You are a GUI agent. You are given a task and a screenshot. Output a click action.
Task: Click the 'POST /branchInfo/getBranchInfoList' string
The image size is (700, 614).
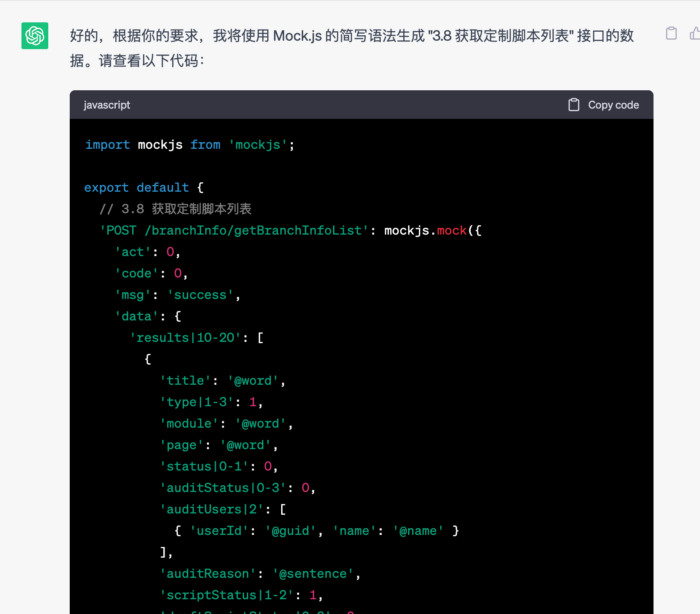click(234, 231)
